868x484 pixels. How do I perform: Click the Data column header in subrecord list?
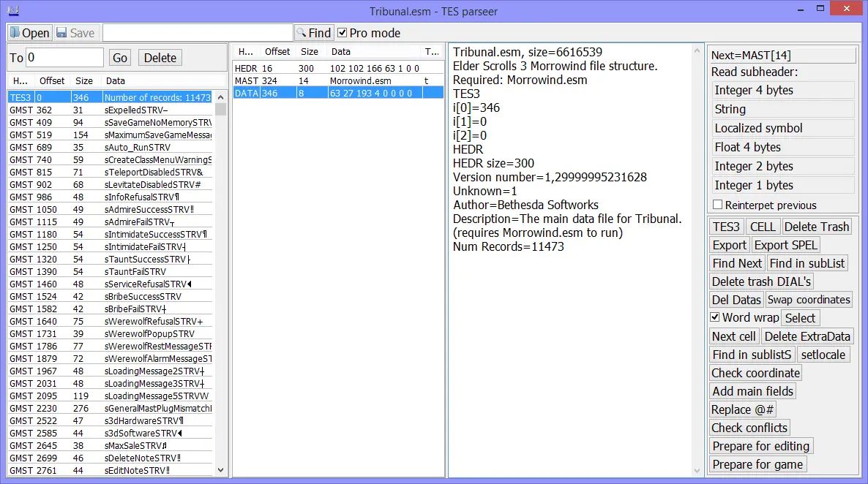click(375, 51)
